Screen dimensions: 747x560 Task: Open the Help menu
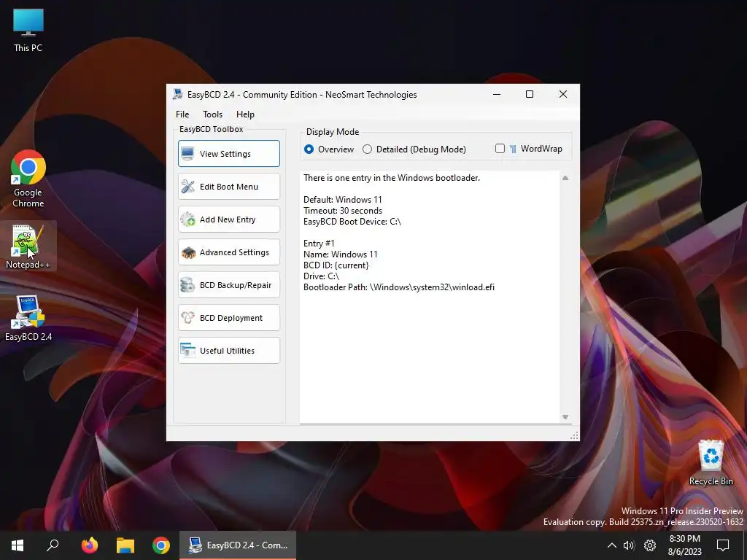pyautogui.click(x=245, y=114)
